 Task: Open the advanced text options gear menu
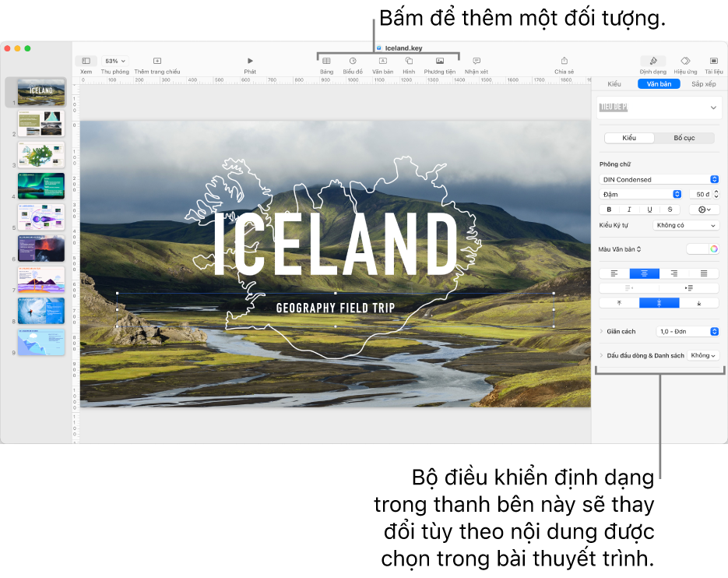pyautogui.click(x=705, y=210)
